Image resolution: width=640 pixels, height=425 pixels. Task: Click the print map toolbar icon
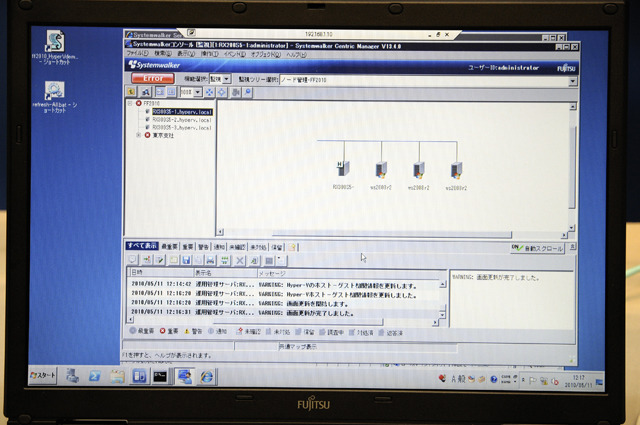tap(236, 92)
